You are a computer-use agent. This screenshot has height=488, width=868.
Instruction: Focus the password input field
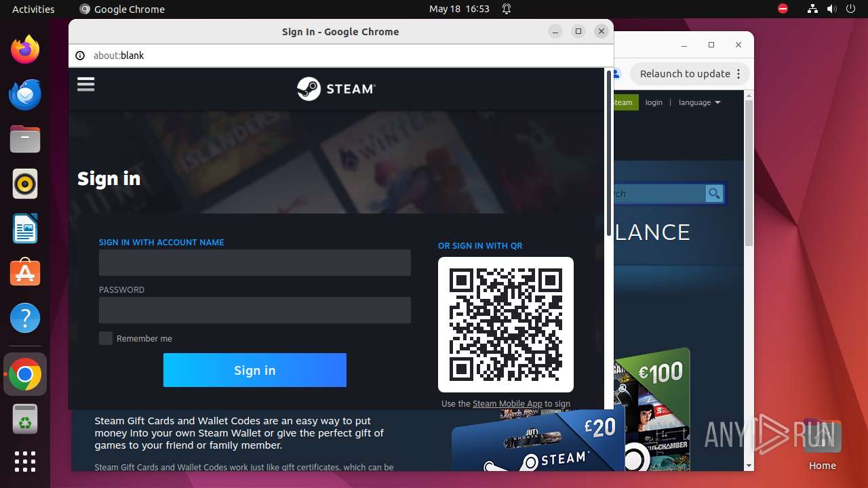coord(255,310)
